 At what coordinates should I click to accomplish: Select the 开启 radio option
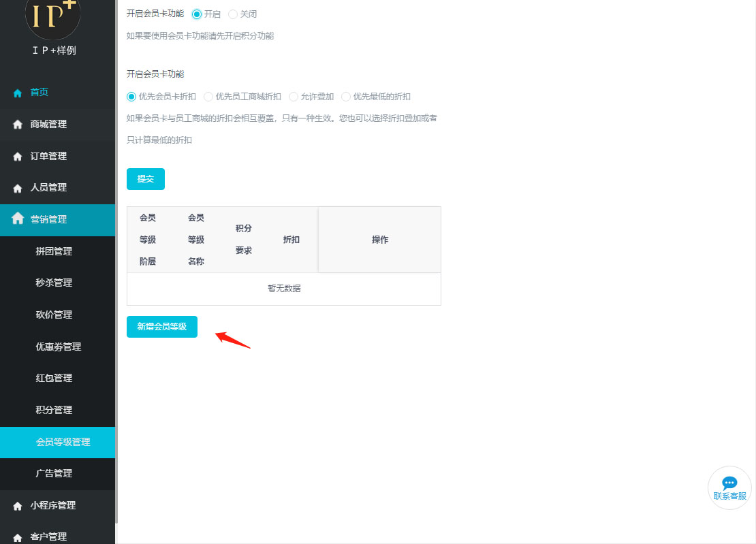click(x=197, y=14)
